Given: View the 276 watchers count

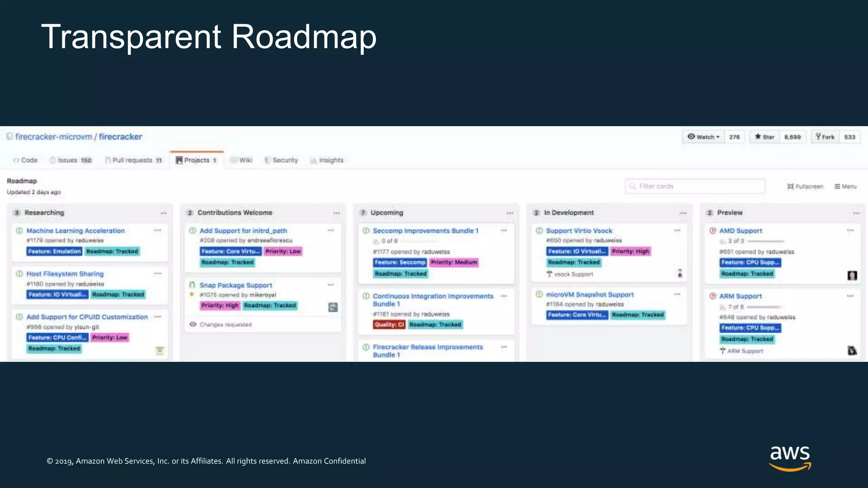Looking at the screenshot, I should click(x=734, y=137).
